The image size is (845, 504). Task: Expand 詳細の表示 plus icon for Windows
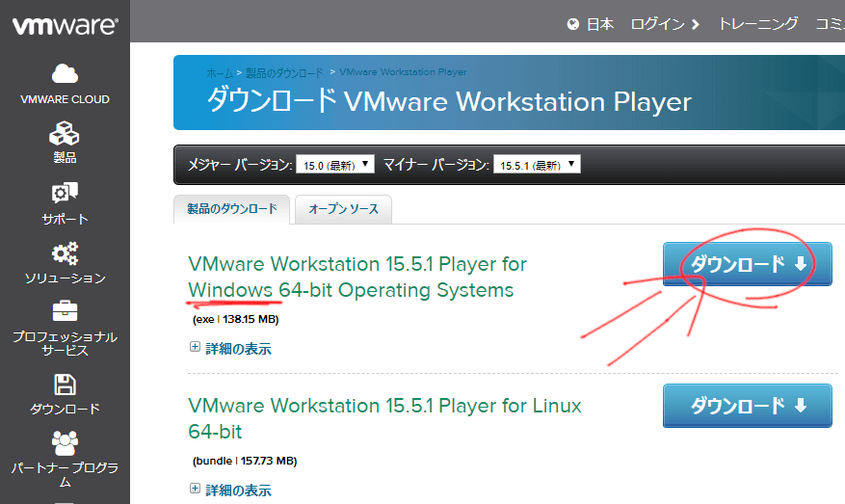click(x=195, y=347)
